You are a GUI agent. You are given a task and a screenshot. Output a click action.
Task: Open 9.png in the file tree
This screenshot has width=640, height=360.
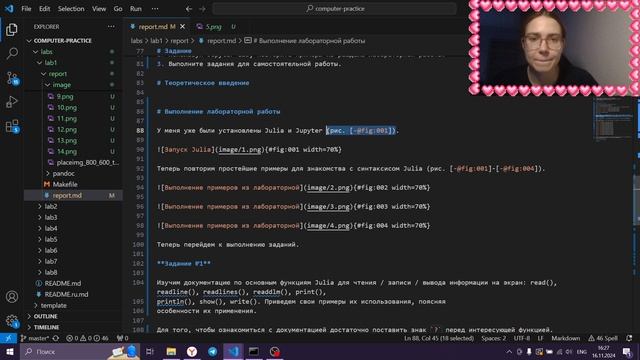coord(65,97)
